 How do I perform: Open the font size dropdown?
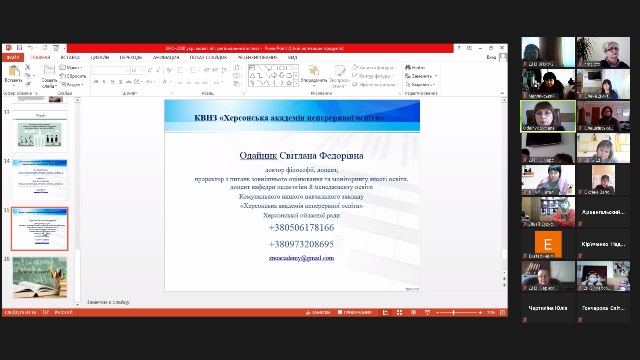pos(142,71)
